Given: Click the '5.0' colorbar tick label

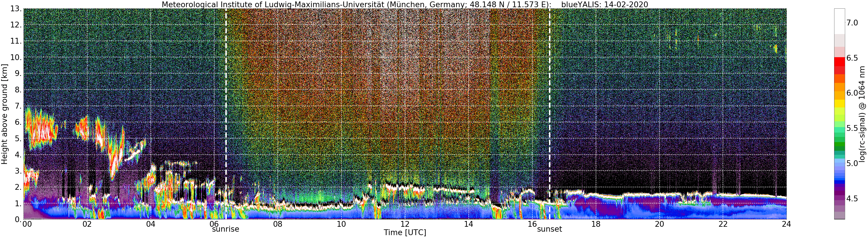Looking at the screenshot, I should click(852, 163).
